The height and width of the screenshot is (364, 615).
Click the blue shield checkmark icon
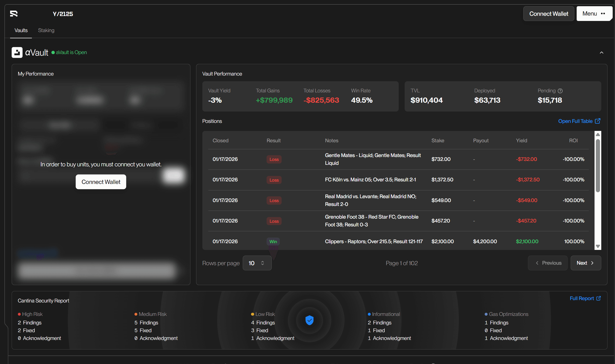(x=309, y=320)
